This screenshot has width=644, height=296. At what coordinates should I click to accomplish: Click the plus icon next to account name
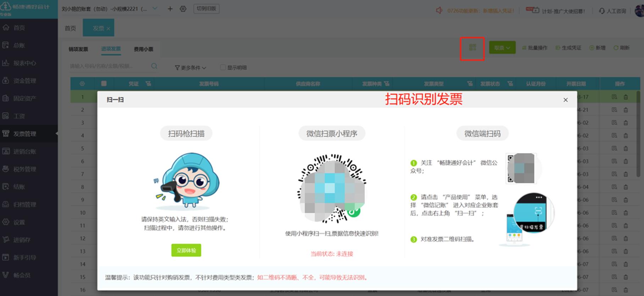[x=170, y=9]
